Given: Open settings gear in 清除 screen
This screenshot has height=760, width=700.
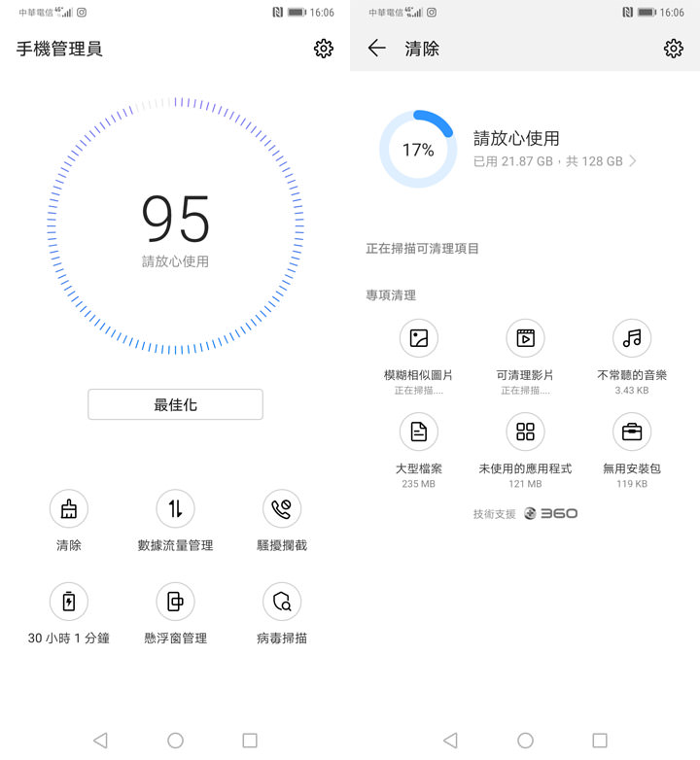Looking at the screenshot, I should coord(674,49).
